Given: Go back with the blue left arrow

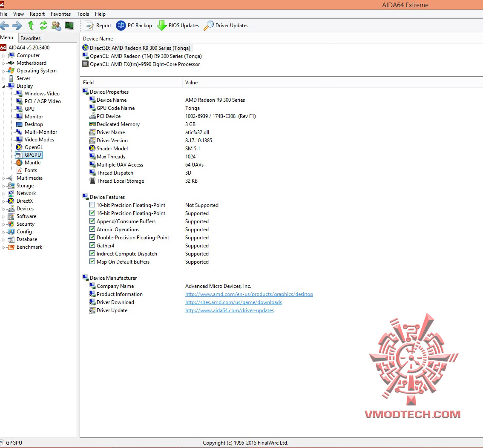Looking at the screenshot, I should (4, 26).
